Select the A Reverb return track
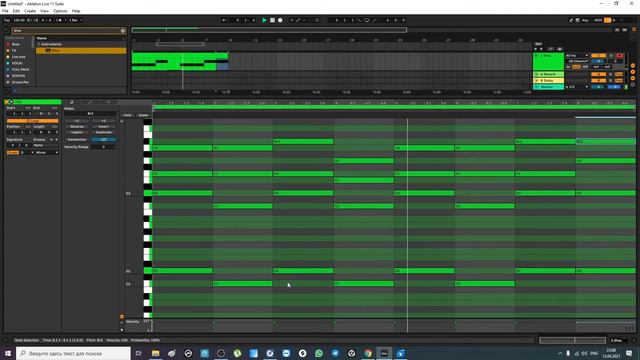The width and height of the screenshot is (640, 360). [x=549, y=74]
